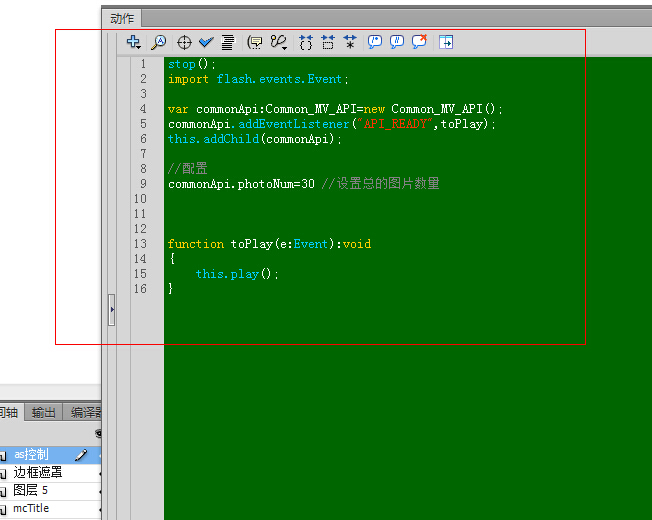Insert a target path
The height and width of the screenshot is (520, 652).
click(x=184, y=42)
